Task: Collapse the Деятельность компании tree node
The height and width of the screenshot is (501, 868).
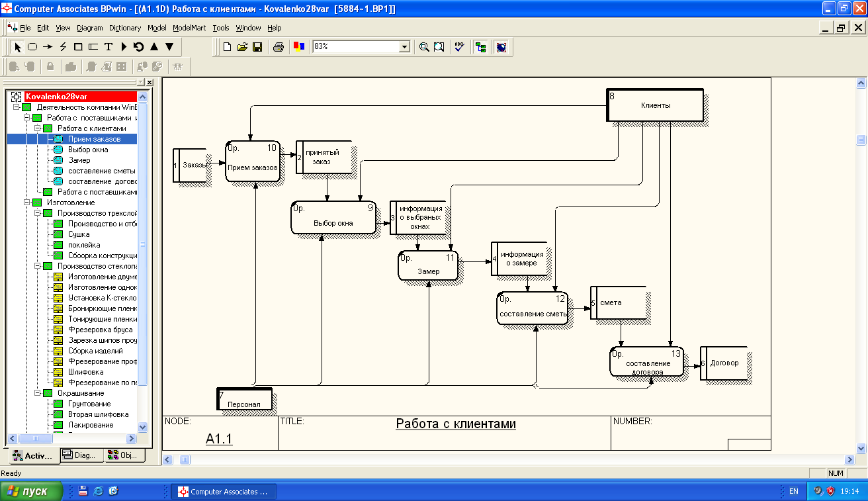Action: [x=17, y=107]
